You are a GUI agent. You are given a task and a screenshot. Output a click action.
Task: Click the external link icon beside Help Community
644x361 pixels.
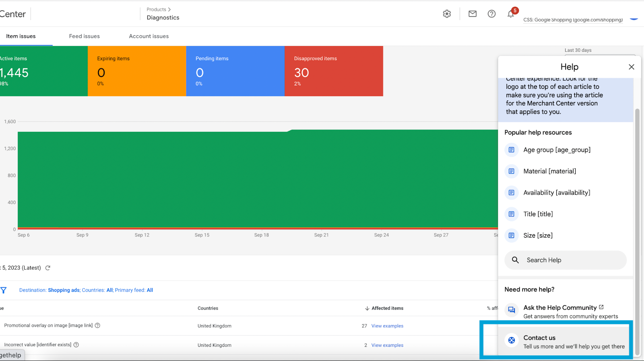pos(601,307)
